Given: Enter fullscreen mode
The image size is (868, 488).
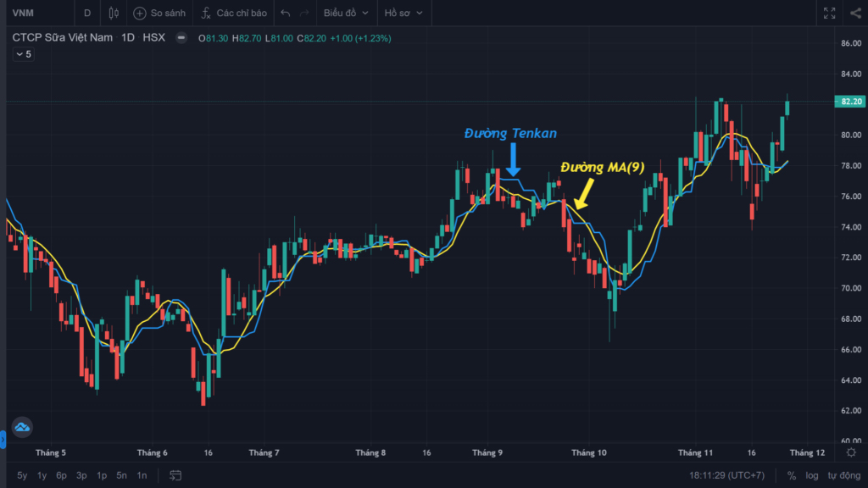Looking at the screenshot, I should pyautogui.click(x=829, y=13).
